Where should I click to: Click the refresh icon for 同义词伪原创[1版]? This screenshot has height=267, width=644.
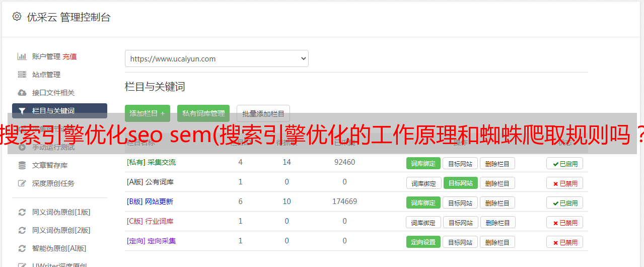click(22, 212)
